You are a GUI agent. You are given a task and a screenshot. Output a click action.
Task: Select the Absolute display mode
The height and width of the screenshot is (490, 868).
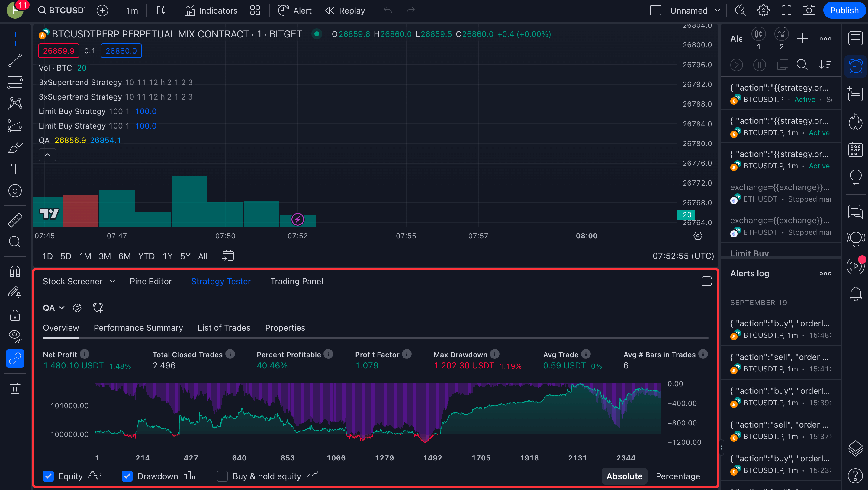624,476
